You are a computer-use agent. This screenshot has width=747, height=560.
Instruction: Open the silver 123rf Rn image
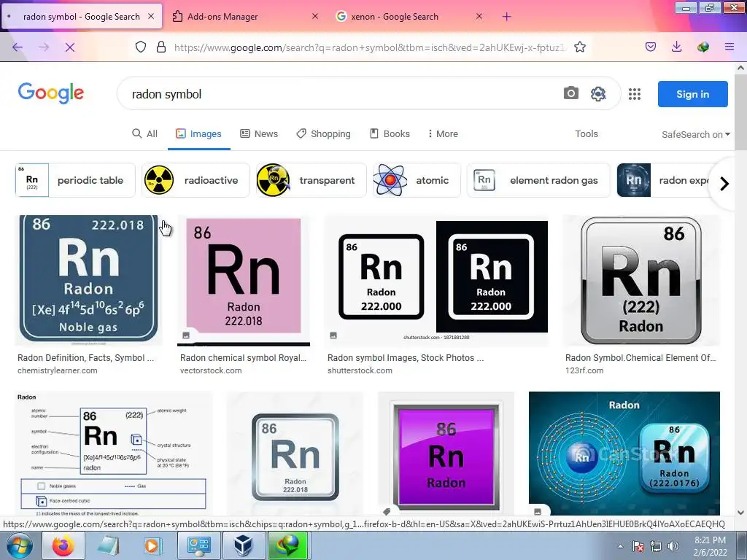640,279
